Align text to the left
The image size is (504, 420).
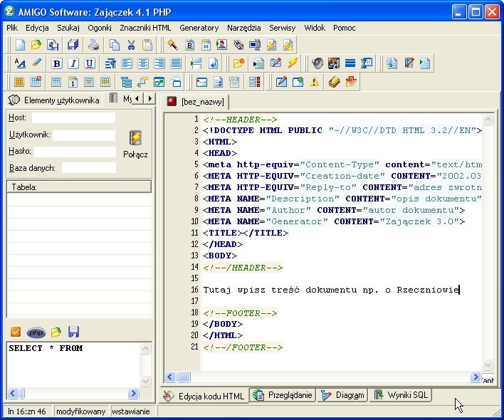click(127, 63)
